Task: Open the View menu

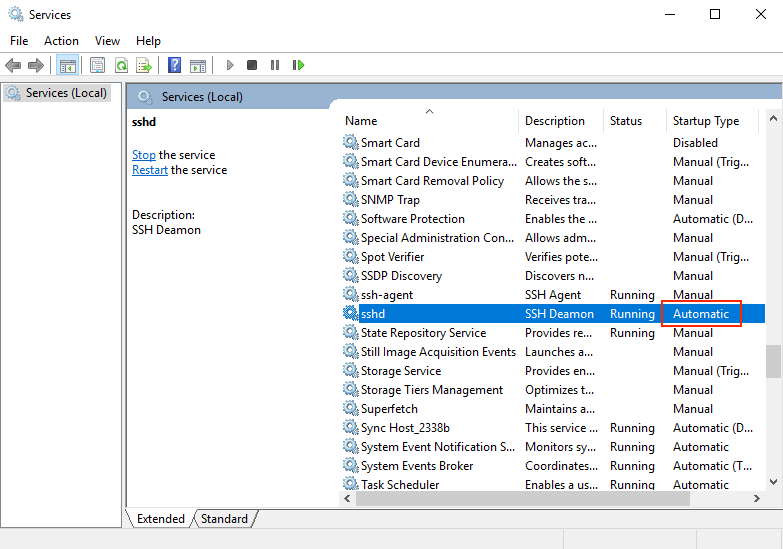Action: point(107,41)
